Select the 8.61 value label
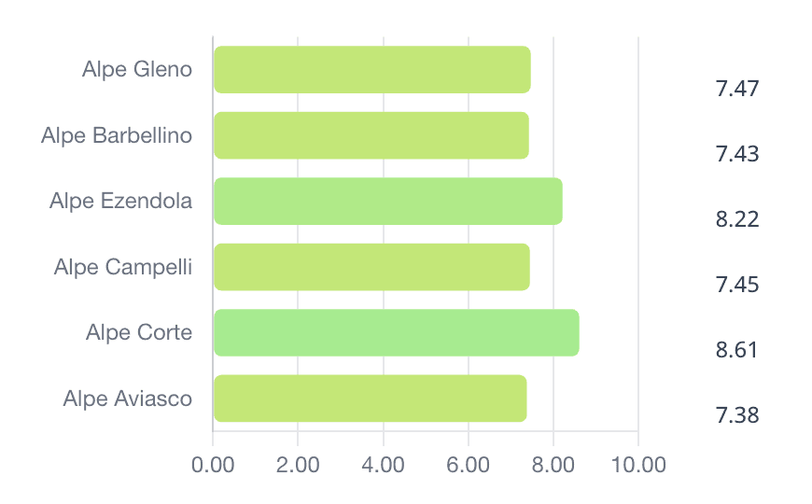Image resolution: width=812 pixels, height=504 pixels. (x=737, y=351)
